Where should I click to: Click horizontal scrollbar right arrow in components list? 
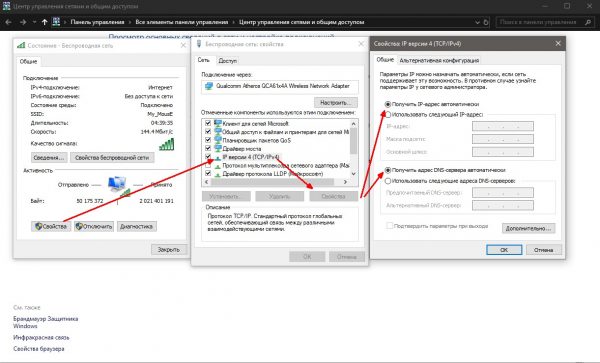coord(345,182)
